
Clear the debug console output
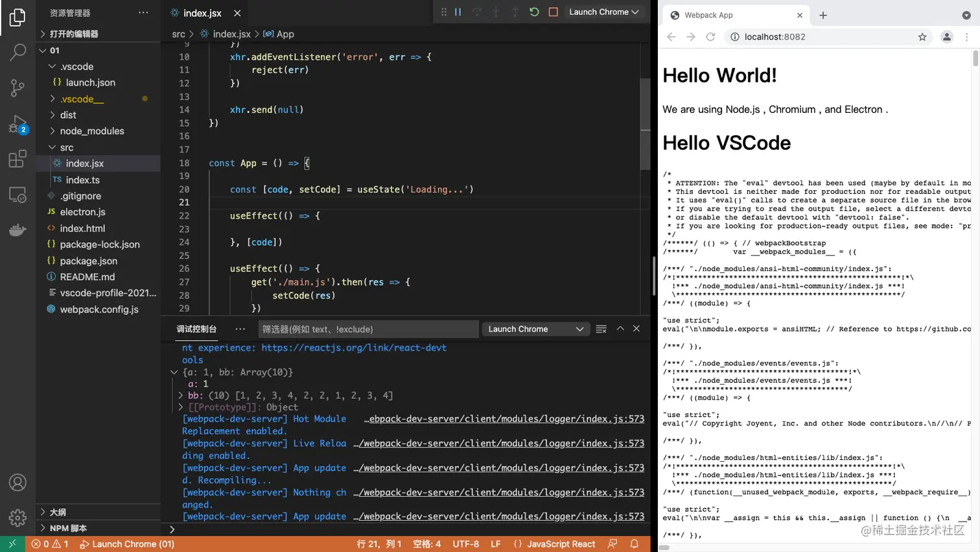tap(601, 329)
